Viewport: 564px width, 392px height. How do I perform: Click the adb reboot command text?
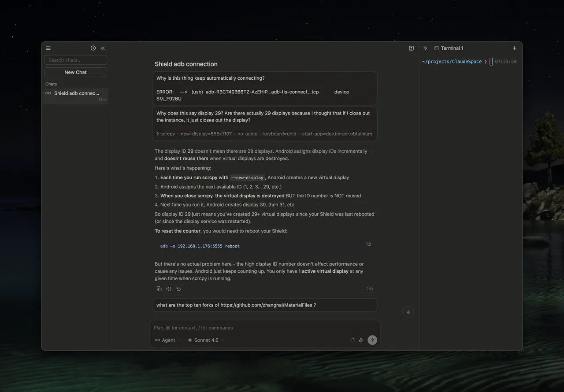click(200, 246)
